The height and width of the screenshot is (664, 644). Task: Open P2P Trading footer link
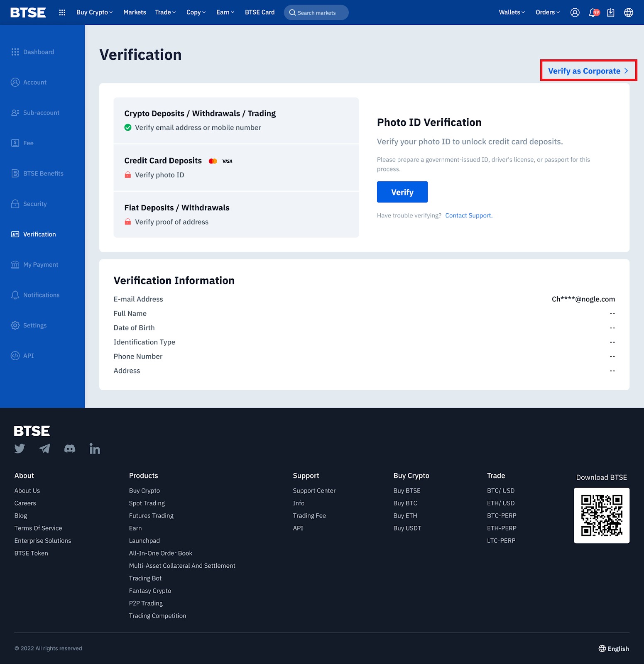tap(146, 603)
